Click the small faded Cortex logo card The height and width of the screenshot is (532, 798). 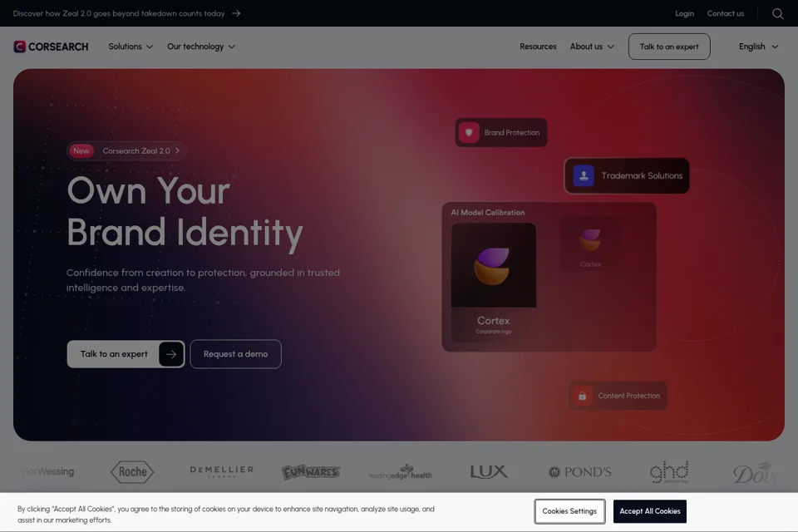click(x=590, y=246)
